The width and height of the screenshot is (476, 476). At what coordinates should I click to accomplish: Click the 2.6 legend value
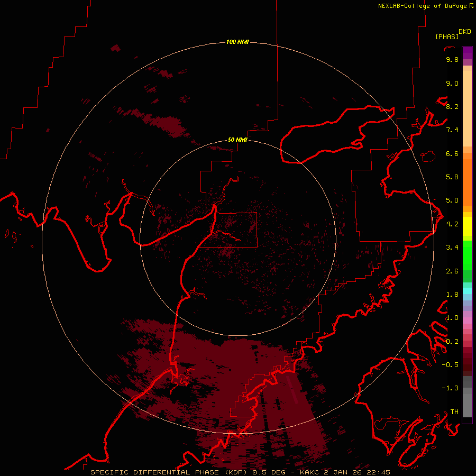click(452, 271)
